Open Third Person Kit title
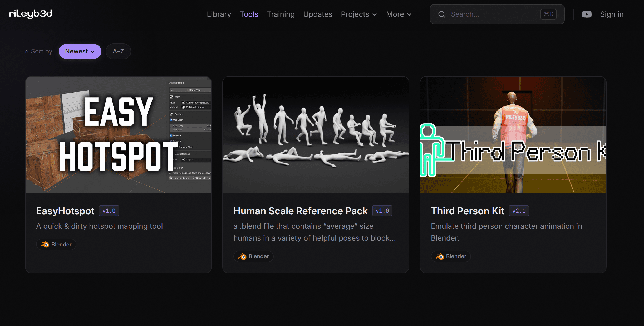 468,211
